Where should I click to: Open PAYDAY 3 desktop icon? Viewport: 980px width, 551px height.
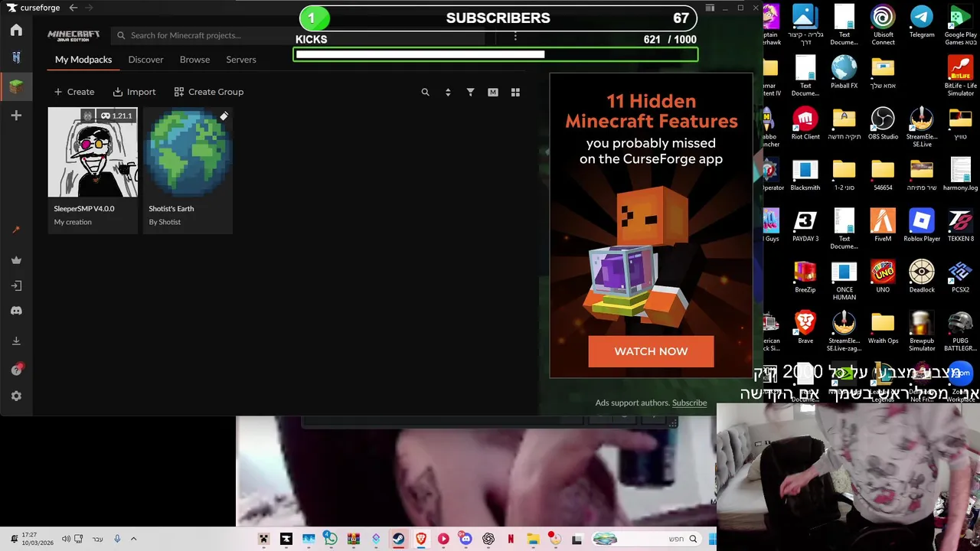click(x=805, y=226)
